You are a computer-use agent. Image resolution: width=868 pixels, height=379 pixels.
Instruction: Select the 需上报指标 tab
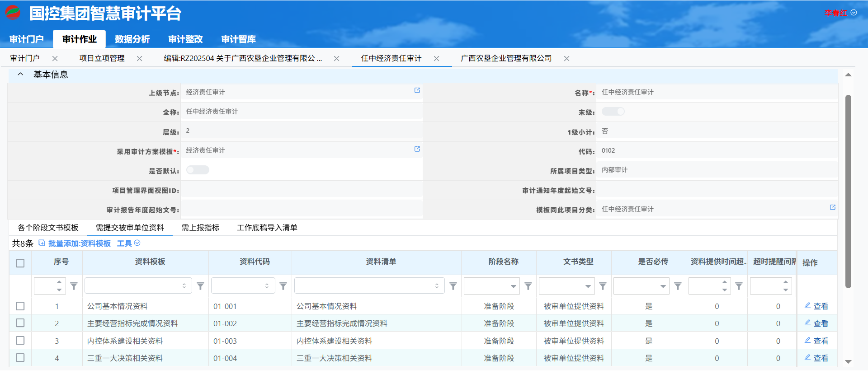point(200,228)
